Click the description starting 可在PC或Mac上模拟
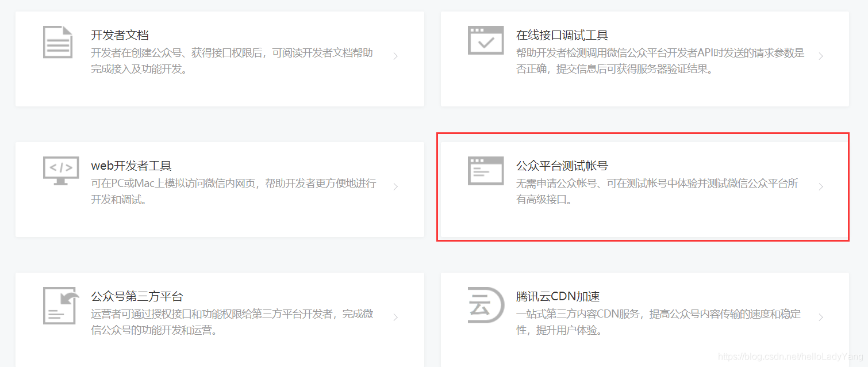This screenshot has width=868, height=367. coord(233,192)
